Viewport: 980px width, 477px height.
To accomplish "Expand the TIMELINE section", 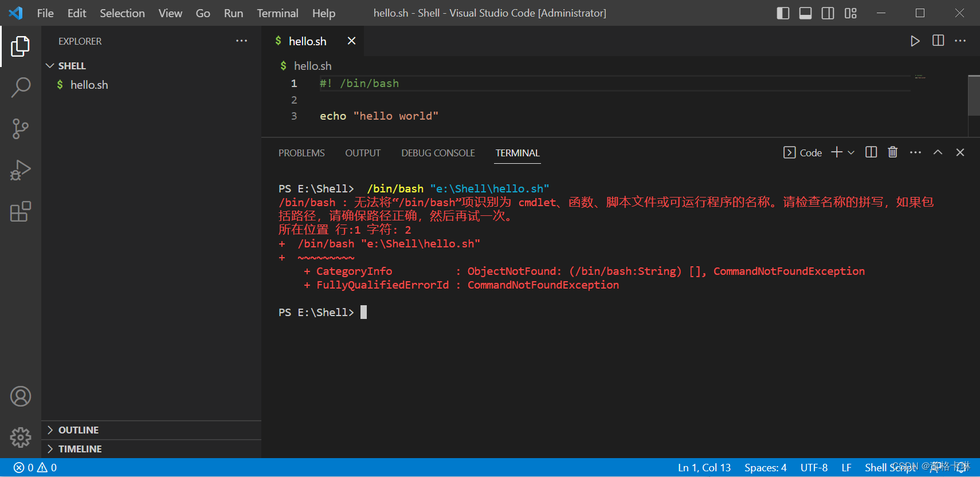I will [151, 449].
